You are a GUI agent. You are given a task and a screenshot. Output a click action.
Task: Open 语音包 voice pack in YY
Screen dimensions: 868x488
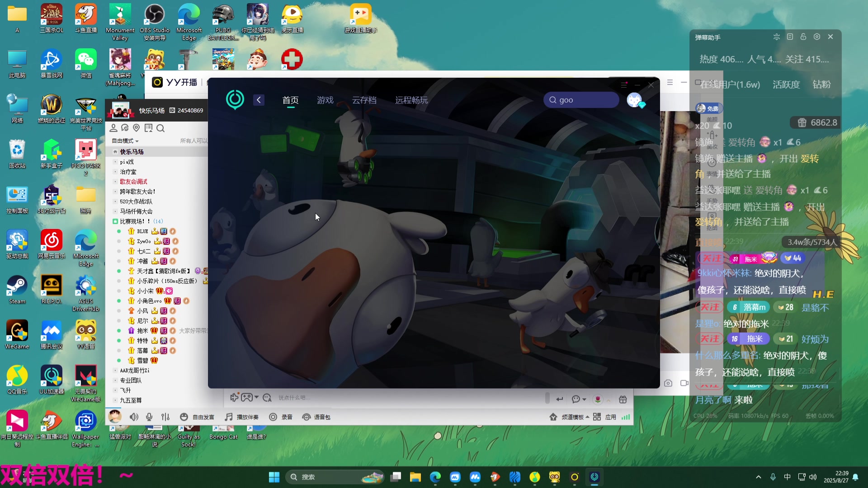tap(316, 417)
